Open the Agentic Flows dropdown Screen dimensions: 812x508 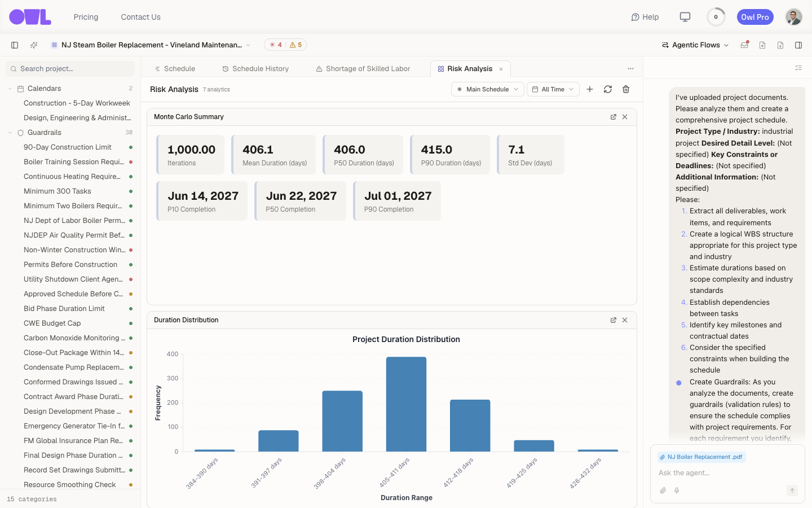pyautogui.click(x=695, y=45)
